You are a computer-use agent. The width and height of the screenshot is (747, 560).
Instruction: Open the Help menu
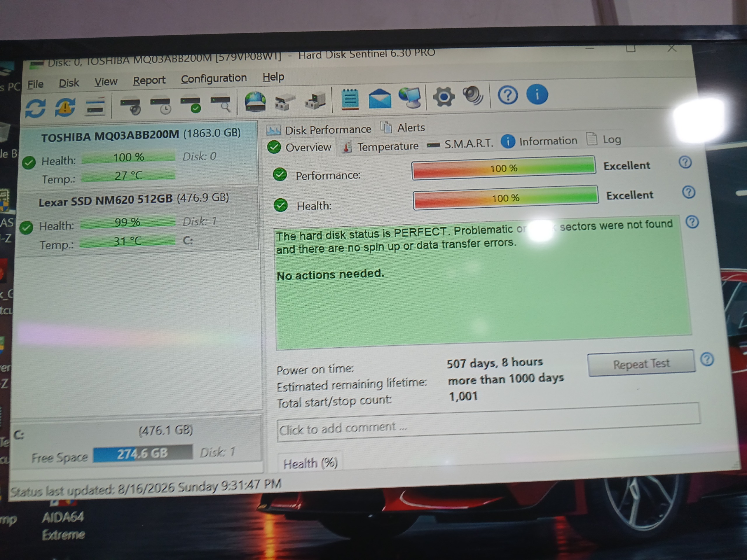pyautogui.click(x=273, y=77)
